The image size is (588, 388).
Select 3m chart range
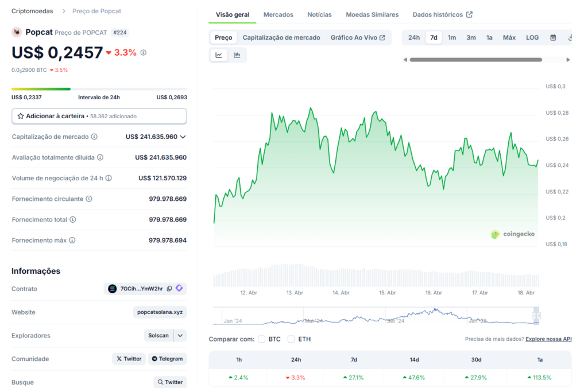click(471, 37)
